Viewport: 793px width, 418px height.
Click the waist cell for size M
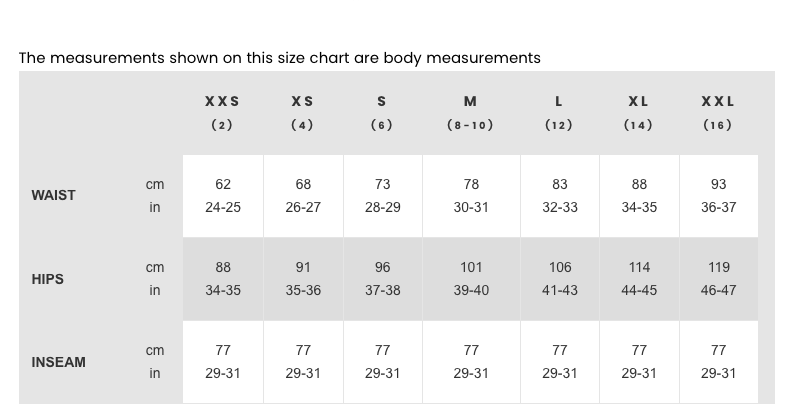click(x=471, y=196)
